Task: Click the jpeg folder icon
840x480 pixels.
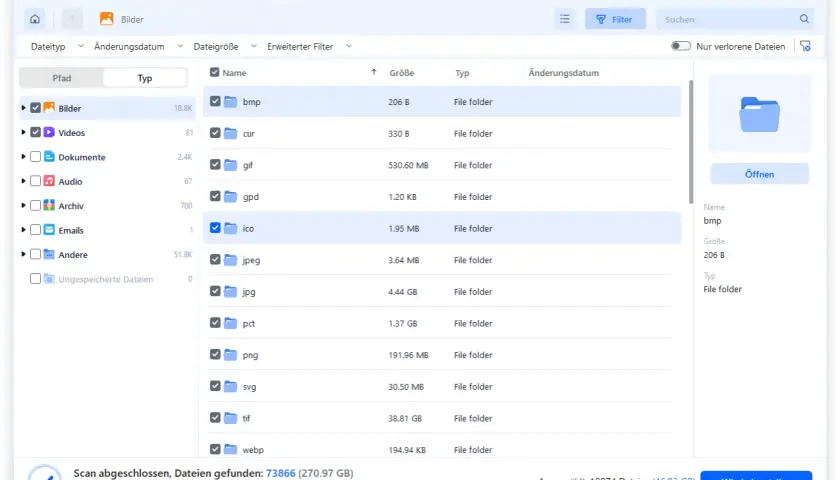Action: pos(230,259)
